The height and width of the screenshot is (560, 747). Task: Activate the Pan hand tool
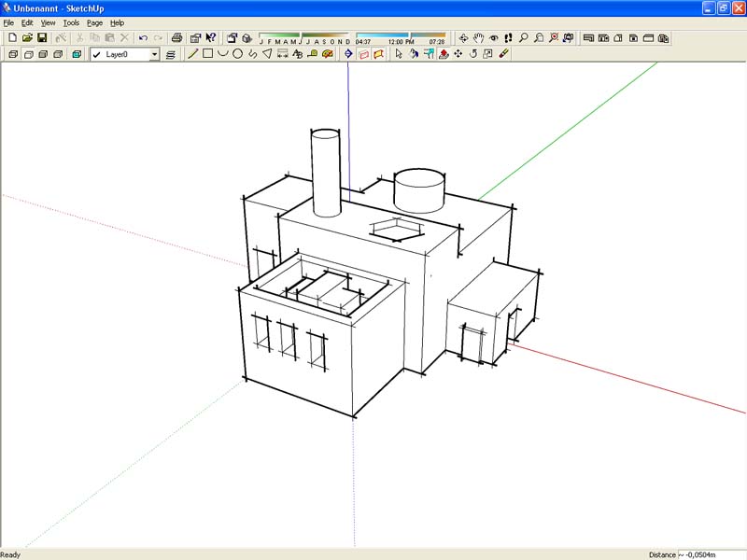pos(478,38)
